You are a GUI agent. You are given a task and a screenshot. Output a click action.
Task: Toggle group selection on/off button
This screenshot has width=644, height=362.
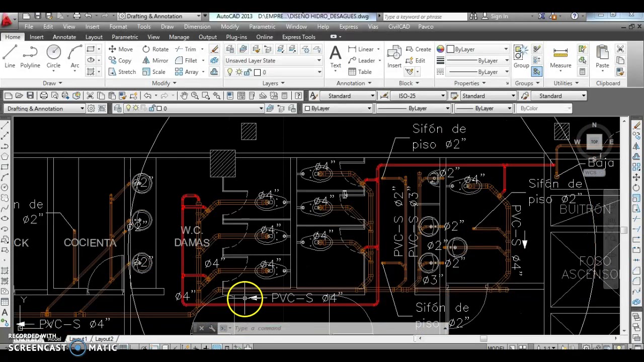(x=536, y=72)
